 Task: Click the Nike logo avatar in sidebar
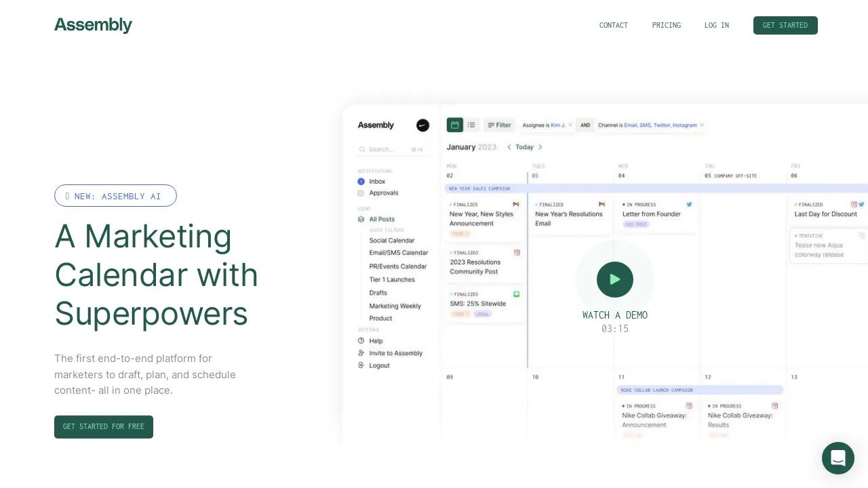coord(422,125)
